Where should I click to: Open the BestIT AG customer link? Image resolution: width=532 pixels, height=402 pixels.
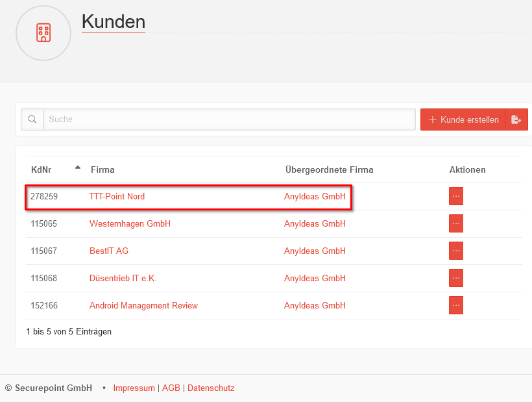(109, 251)
